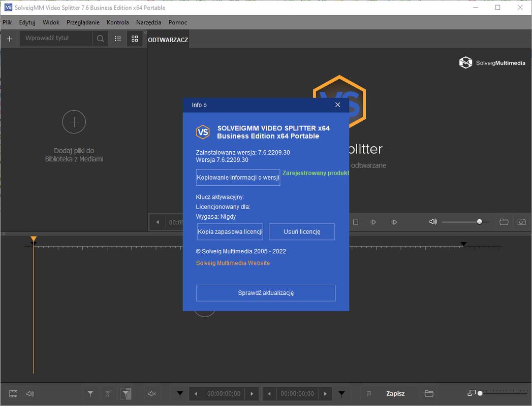Click the Wprowadź tytuł search field
The height and width of the screenshot is (406, 532).
pos(56,38)
